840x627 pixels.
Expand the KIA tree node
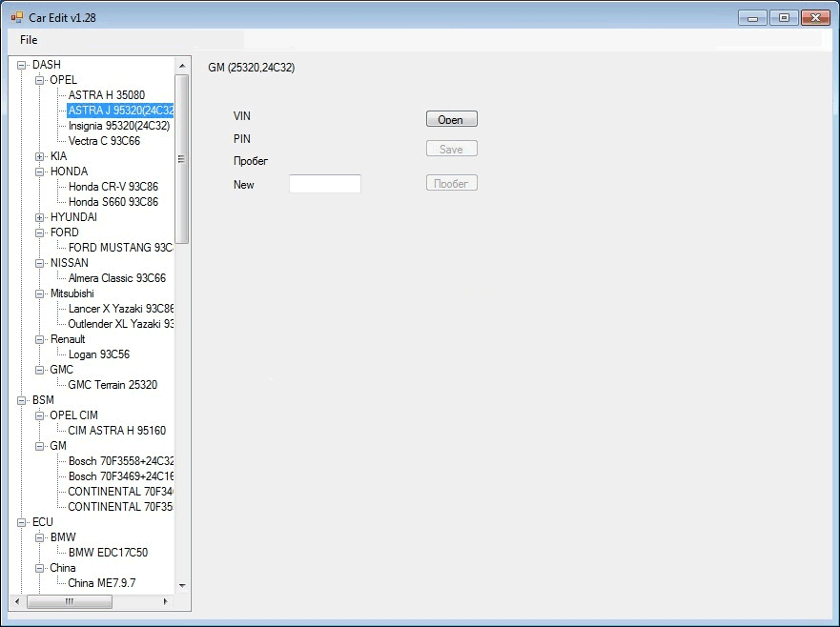pyautogui.click(x=39, y=156)
